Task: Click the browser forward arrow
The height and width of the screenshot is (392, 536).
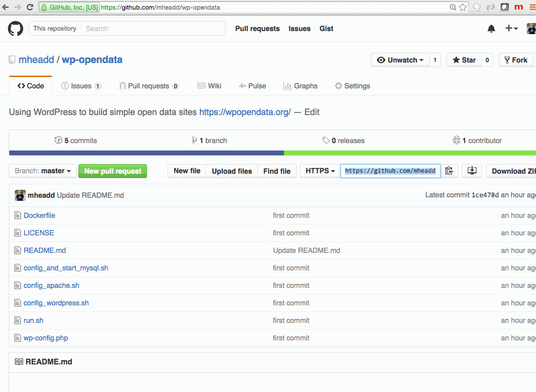Action: pos(18,7)
